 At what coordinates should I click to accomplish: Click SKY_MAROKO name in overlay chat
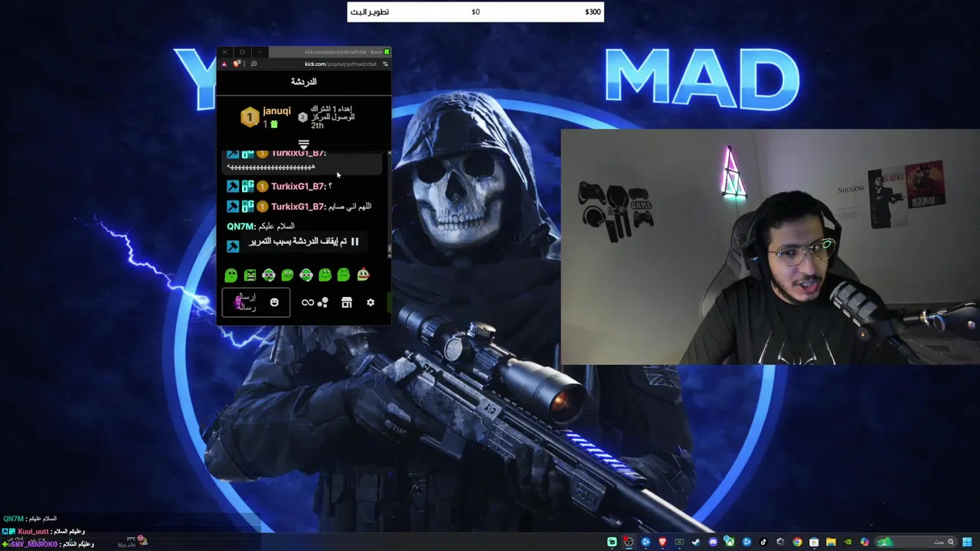pyautogui.click(x=34, y=544)
